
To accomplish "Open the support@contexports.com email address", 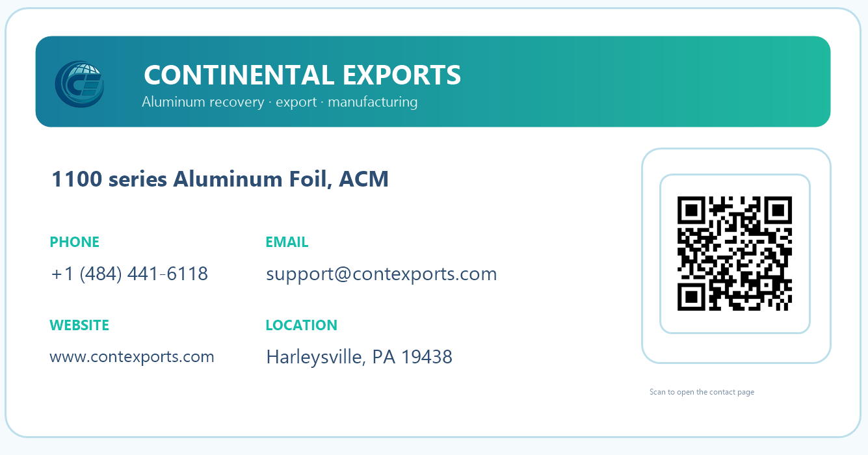I will tap(382, 274).
